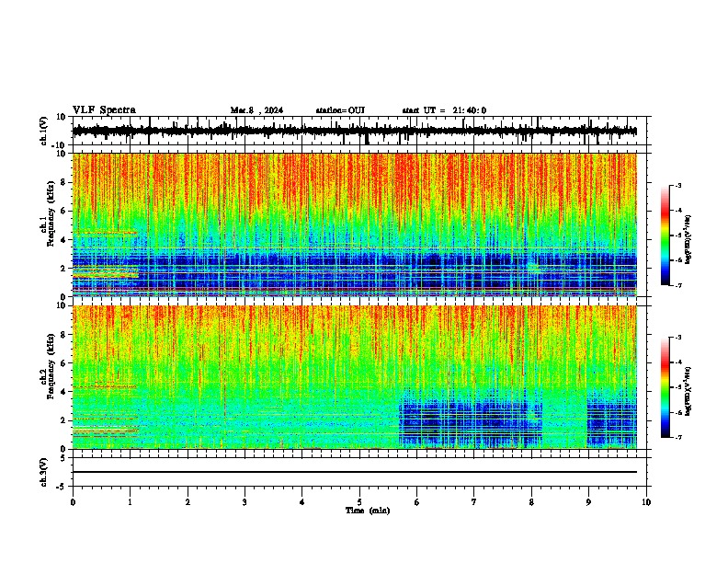Viewport: 728px width, 563px height.
Task: Select the ch.1(V) waveform trace panel
Action: tap(359, 131)
